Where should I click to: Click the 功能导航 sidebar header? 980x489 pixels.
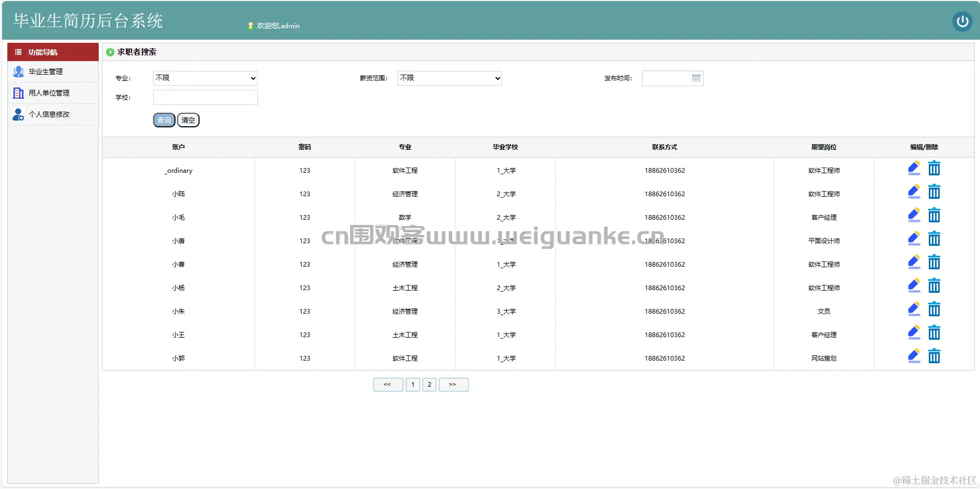pos(53,52)
